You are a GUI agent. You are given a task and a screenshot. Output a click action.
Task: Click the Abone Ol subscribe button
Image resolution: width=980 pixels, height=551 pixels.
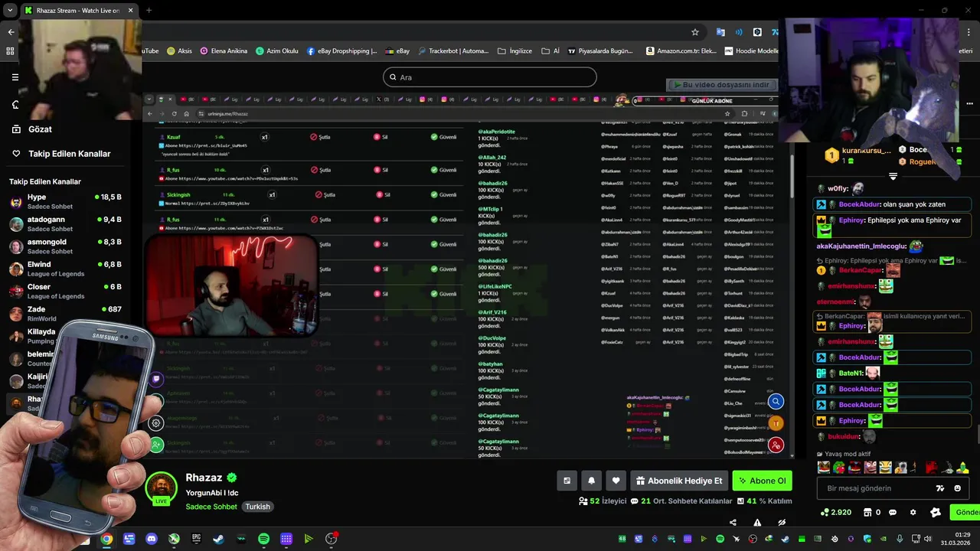[x=762, y=481]
